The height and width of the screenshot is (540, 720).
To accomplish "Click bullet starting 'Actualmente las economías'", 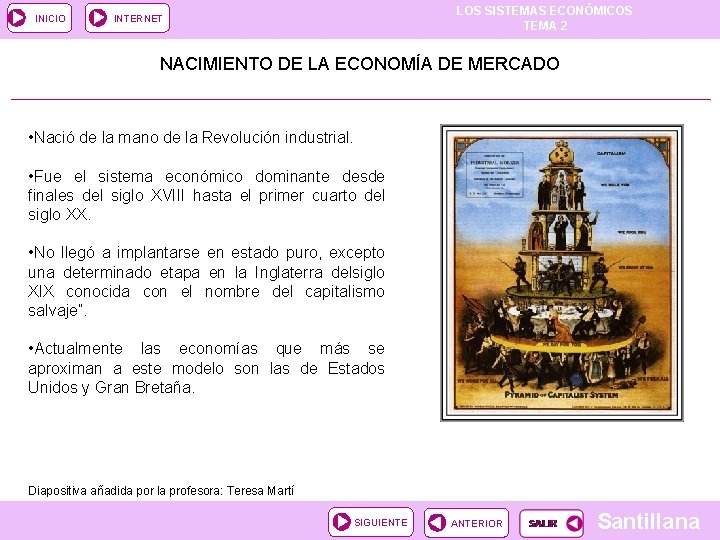I will [206, 368].
